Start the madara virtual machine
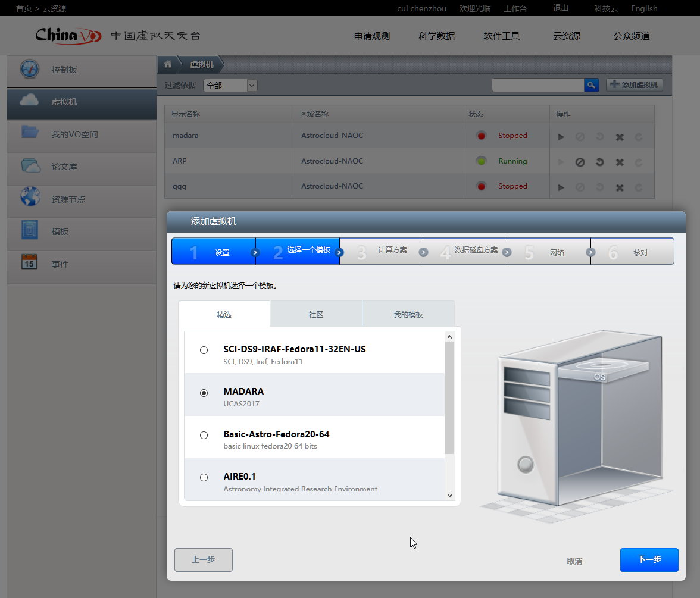This screenshot has width=700, height=598. coord(561,137)
